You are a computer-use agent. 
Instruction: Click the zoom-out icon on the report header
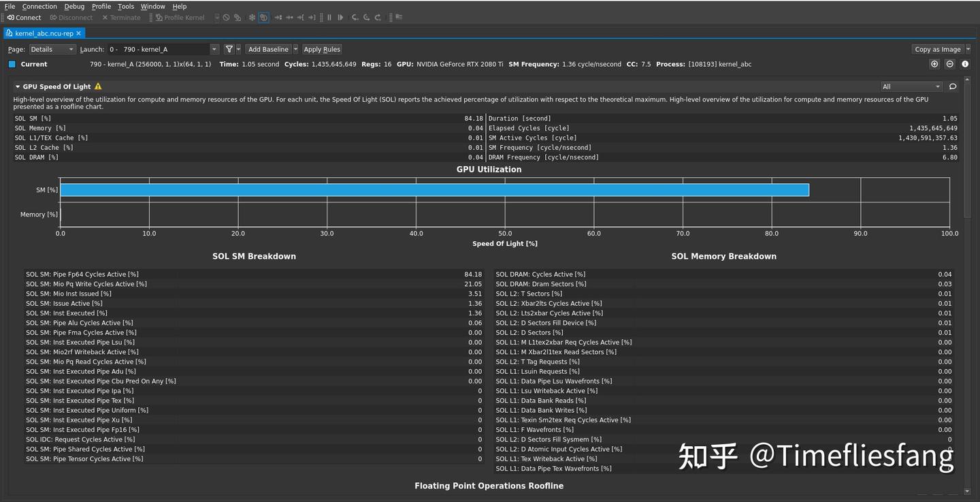tap(949, 64)
